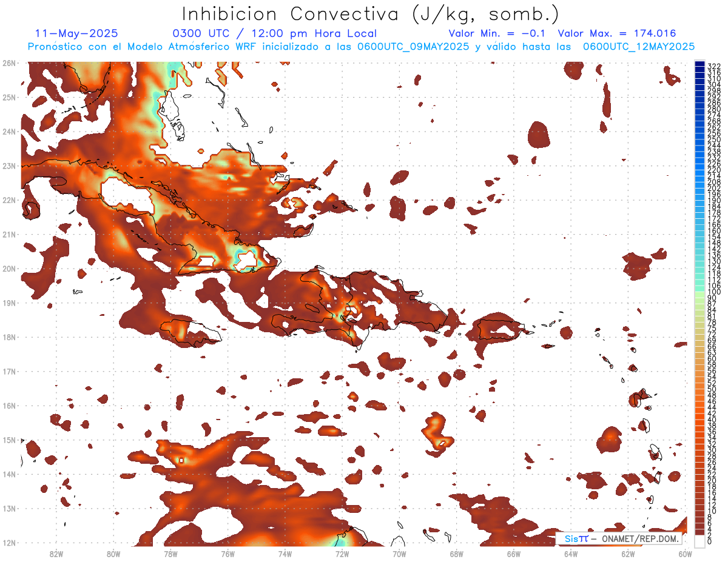Screen dimensions: 728x562
Task: Click the 70W longitude label
Action: [399, 554]
